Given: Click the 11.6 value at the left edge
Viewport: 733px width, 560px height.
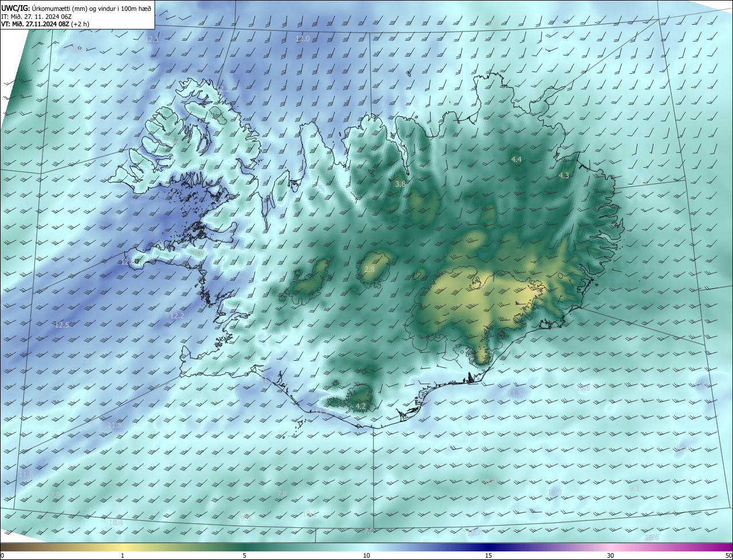Looking at the screenshot, I should pyautogui.click(x=26, y=475).
